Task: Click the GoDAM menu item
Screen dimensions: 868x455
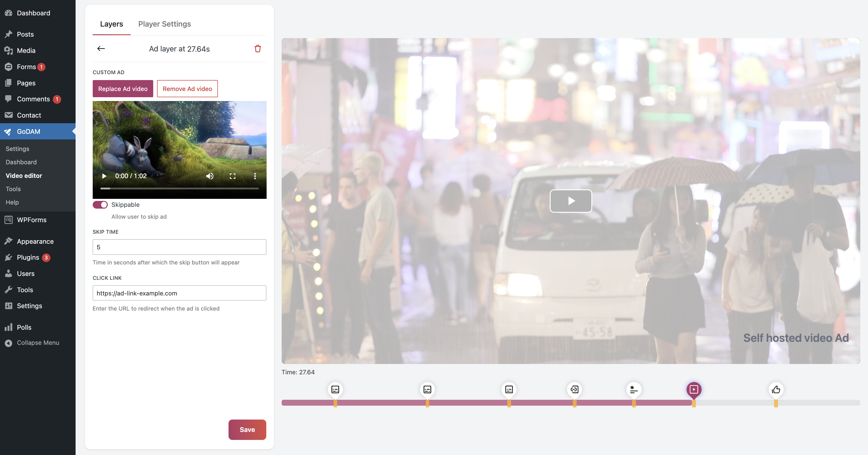Action: pyautogui.click(x=38, y=131)
